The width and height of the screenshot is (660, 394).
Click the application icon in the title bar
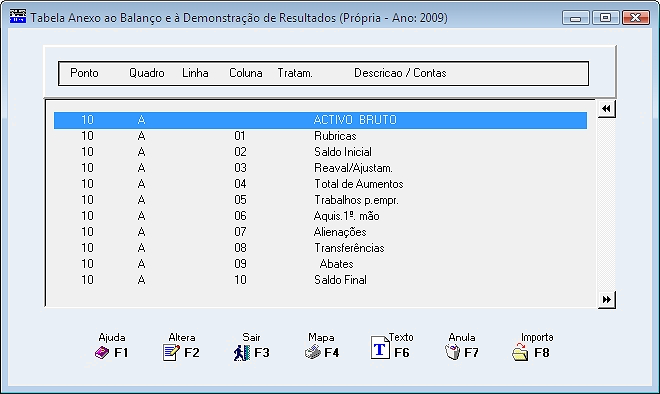click(18, 16)
